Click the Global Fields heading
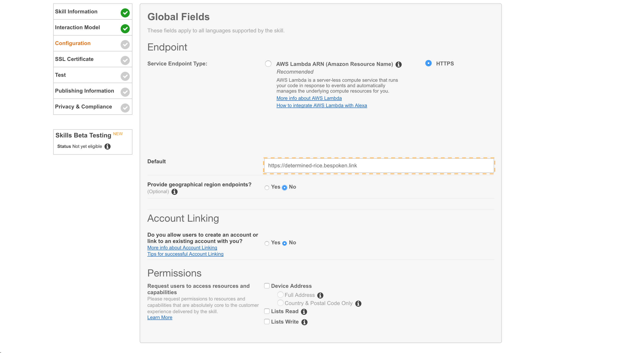Image resolution: width=644 pixels, height=353 pixels. [x=179, y=17]
